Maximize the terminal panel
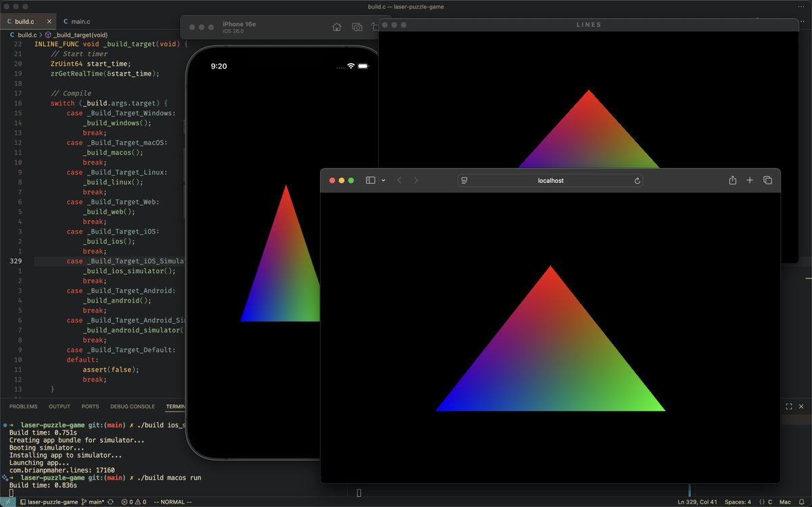Viewport: 812px width, 507px height. [x=788, y=406]
